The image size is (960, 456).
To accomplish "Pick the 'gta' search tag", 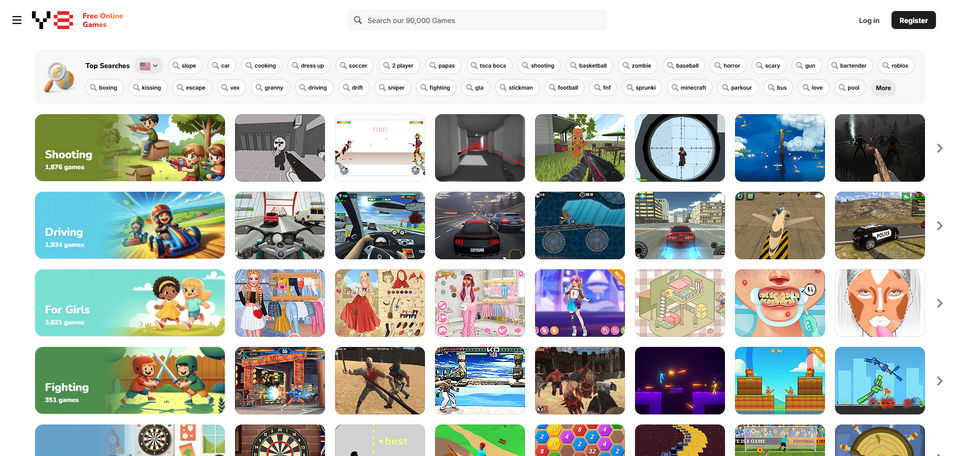I will coord(476,88).
